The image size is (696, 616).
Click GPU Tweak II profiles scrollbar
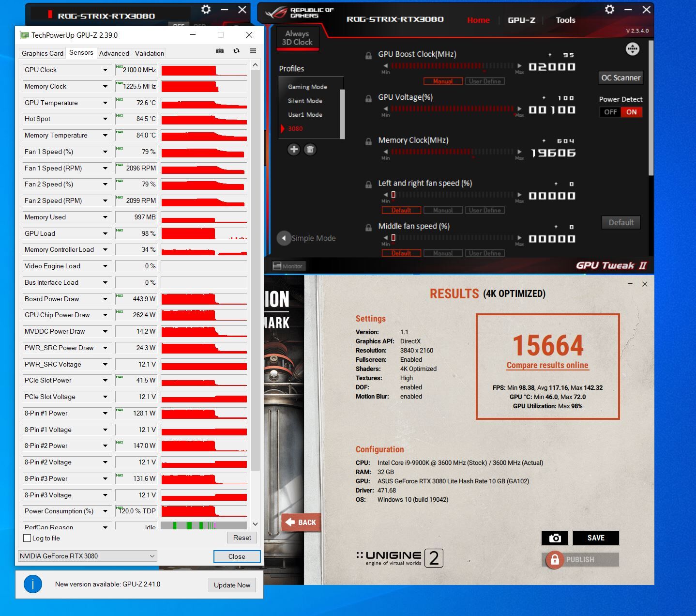(343, 114)
